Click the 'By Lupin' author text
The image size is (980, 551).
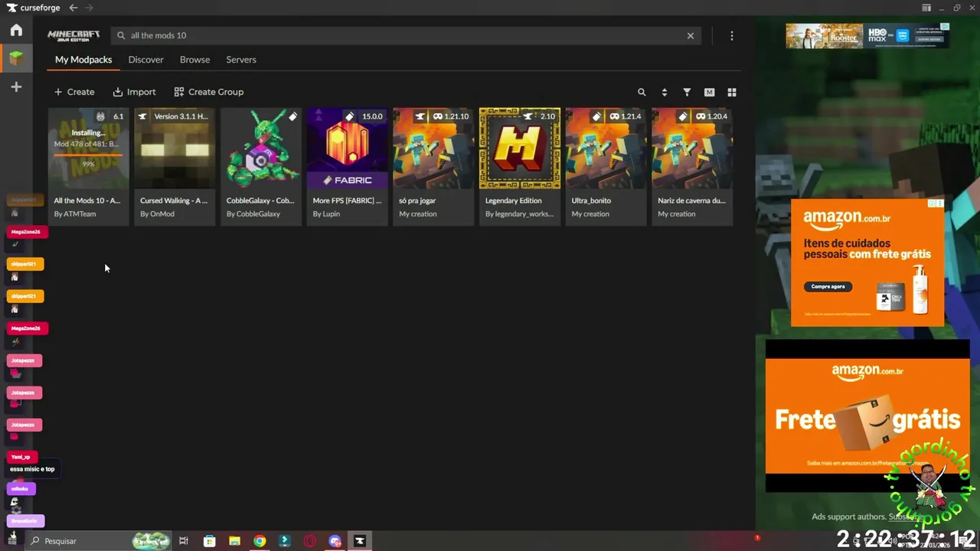pos(328,214)
